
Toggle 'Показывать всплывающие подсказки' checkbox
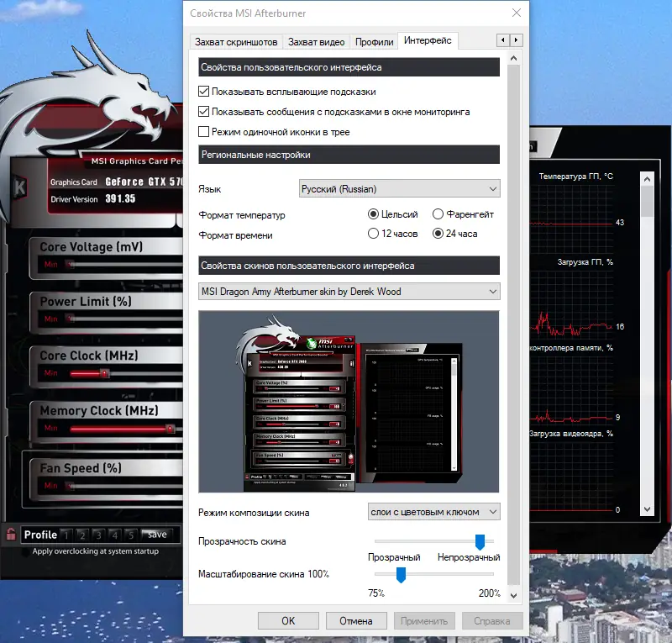tap(203, 92)
